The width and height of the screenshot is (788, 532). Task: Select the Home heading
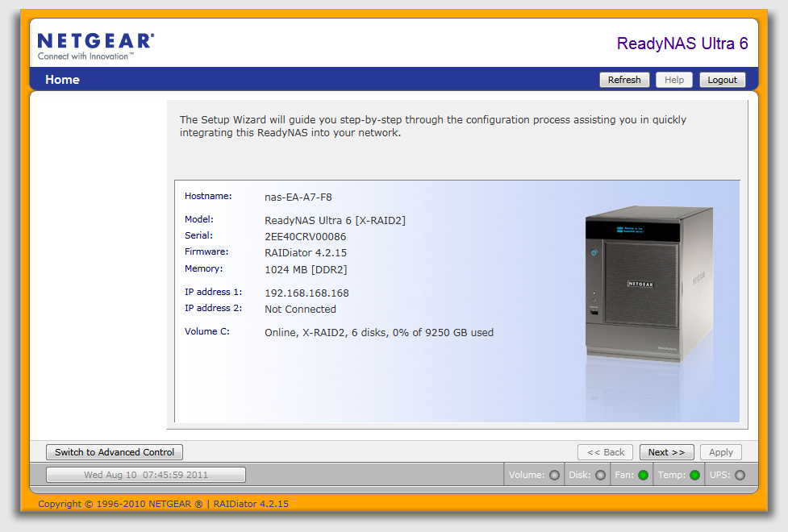(62, 80)
